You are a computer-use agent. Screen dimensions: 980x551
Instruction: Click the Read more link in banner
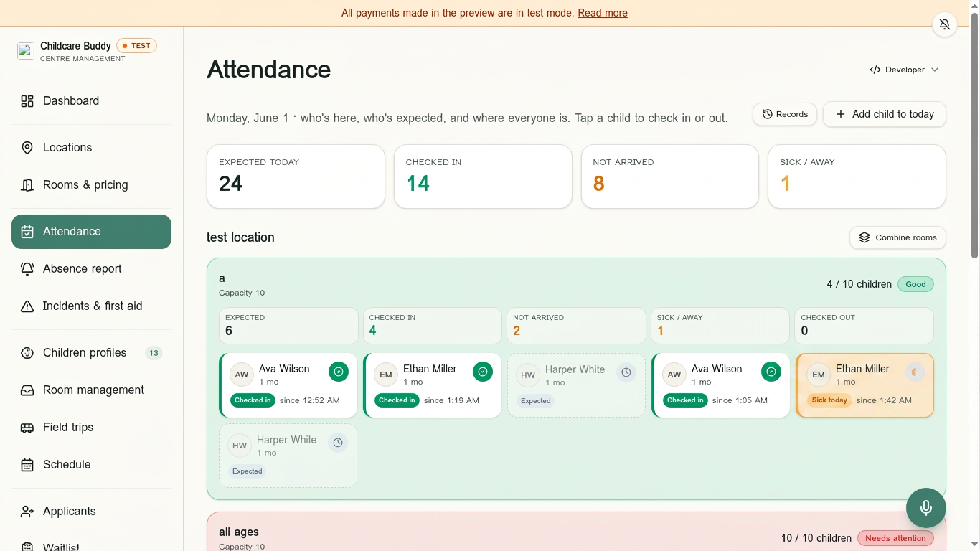[603, 13]
